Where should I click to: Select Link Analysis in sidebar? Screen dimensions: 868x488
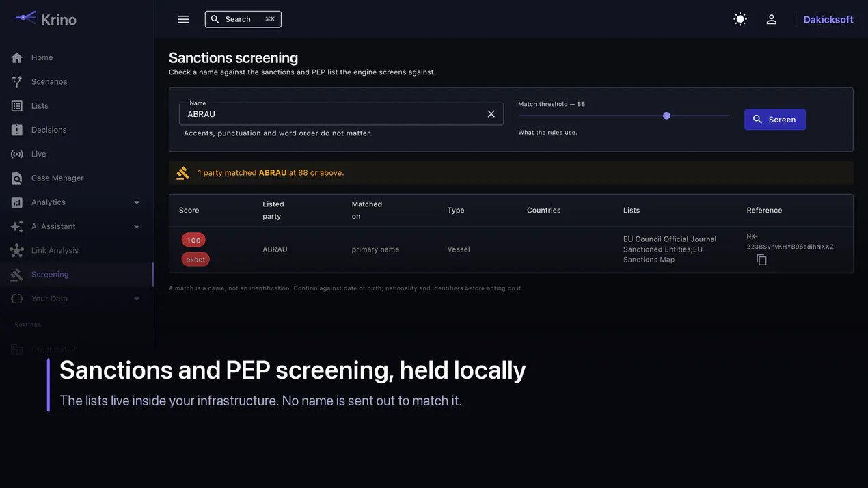[x=55, y=250]
